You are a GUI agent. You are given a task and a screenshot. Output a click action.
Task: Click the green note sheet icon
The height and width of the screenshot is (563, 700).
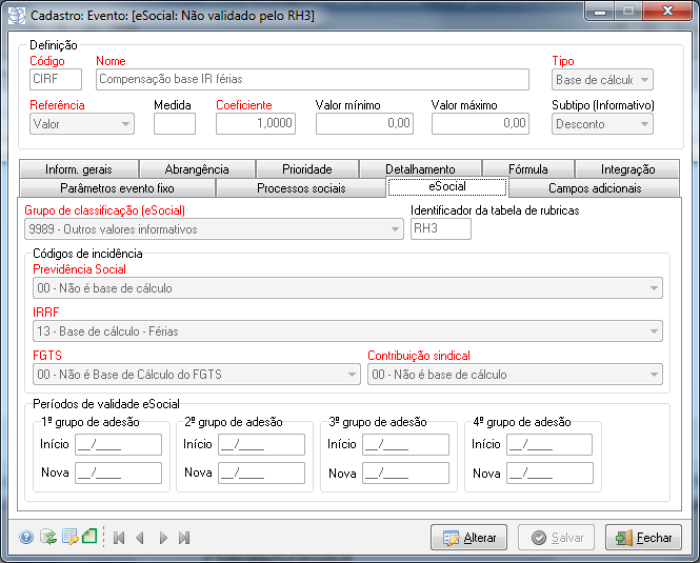click(89, 537)
